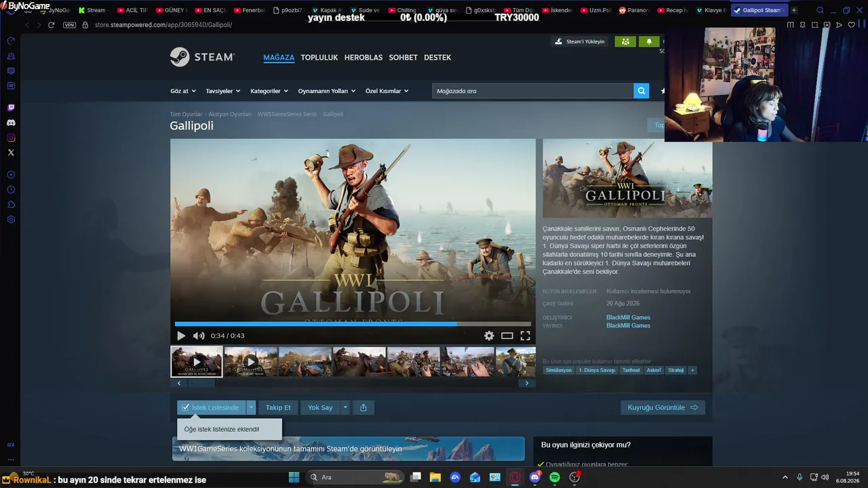Open WW1GameSeries Serisi breadcrumb link

pyautogui.click(x=287, y=114)
